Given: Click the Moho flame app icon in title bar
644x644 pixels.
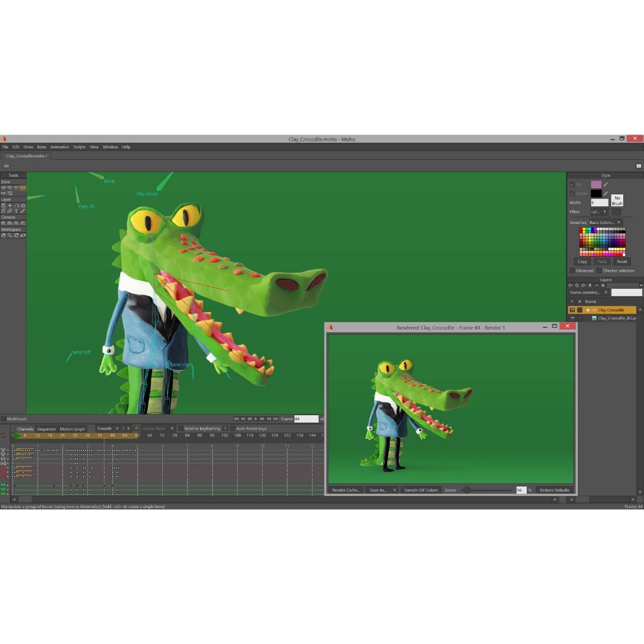Looking at the screenshot, I should pos(3,139).
